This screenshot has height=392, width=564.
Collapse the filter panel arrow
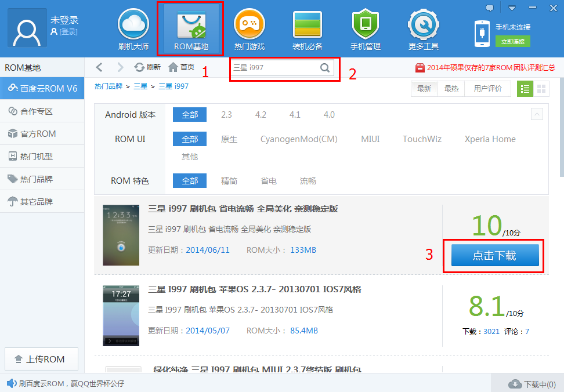(x=537, y=114)
